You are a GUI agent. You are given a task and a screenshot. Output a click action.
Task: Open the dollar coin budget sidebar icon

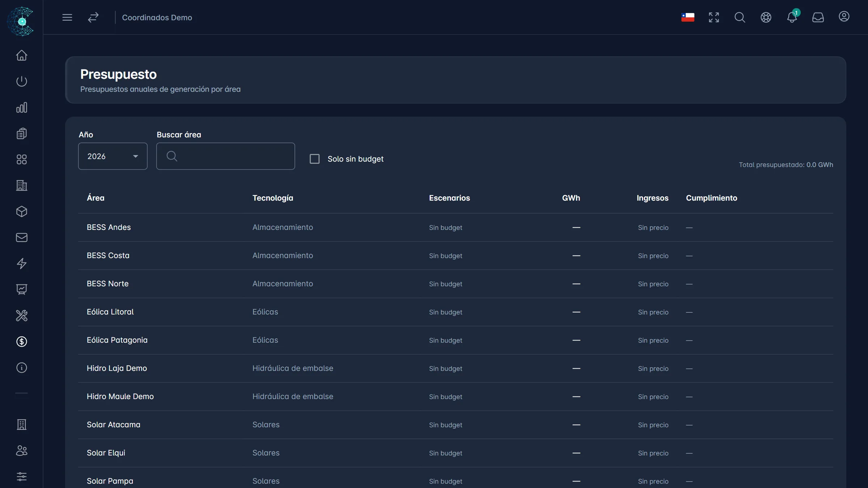(x=22, y=342)
